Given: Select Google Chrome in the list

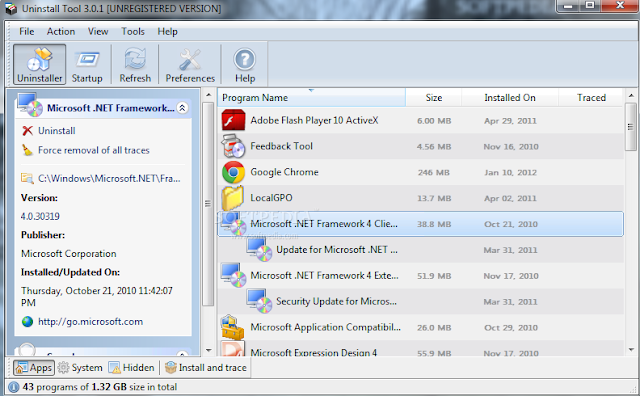Looking at the screenshot, I should click(x=420, y=172).
